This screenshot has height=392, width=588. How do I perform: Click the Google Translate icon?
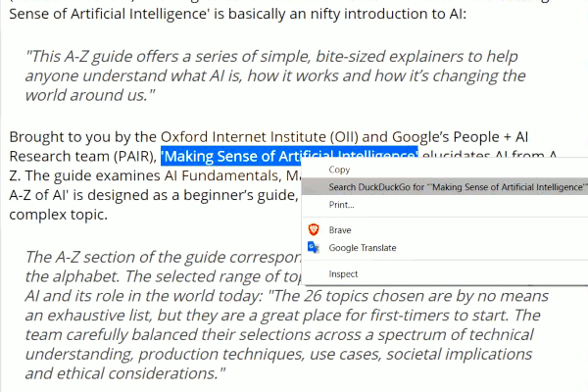pyautogui.click(x=314, y=248)
